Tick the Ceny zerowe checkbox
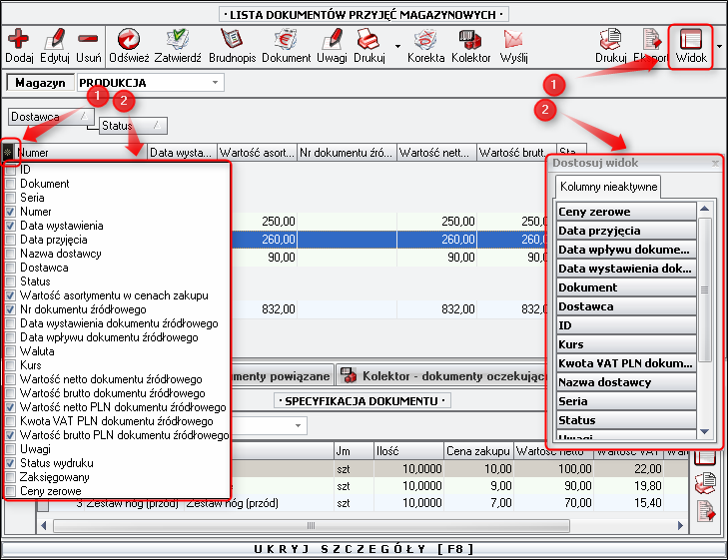 [11, 492]
